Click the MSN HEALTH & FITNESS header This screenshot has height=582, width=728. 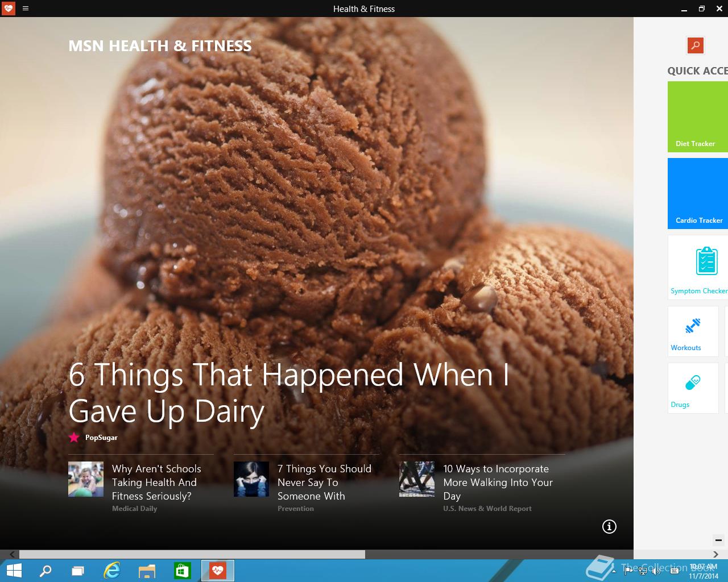(x=160, y=46)
